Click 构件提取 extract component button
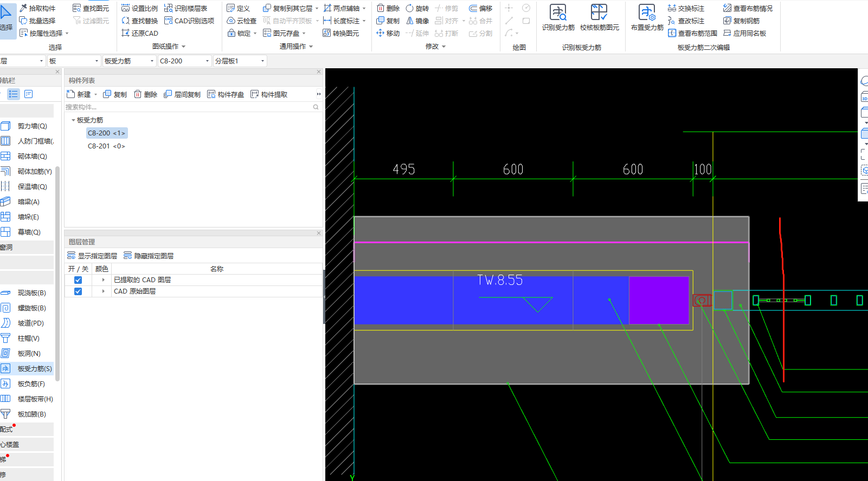 [269, 94]
